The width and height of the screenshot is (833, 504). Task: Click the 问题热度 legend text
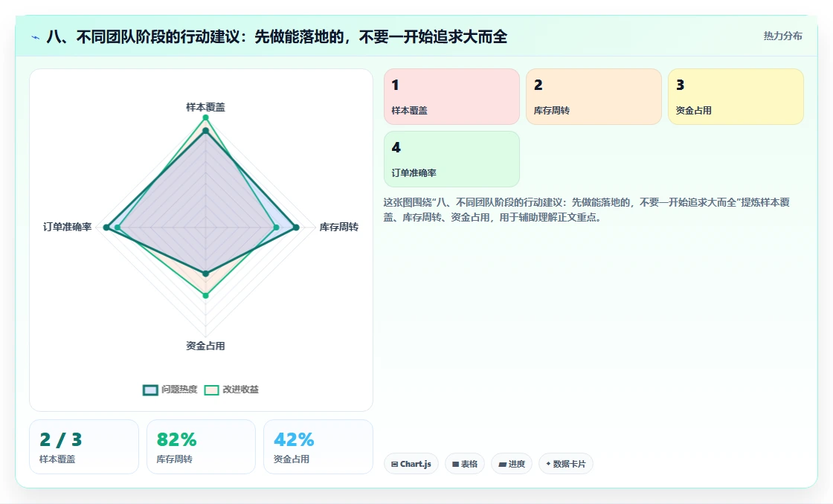coord(179,390)
